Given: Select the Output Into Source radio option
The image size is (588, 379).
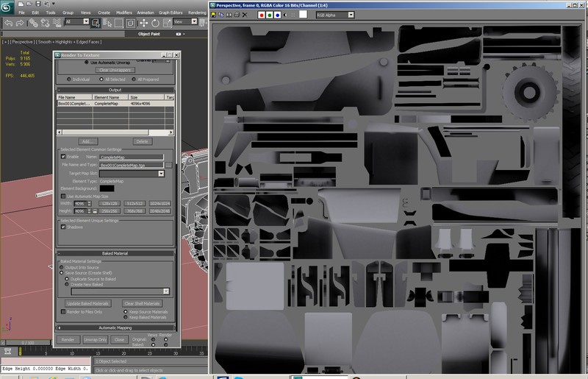Looking at the screenshot, I should pyautogui.click(x=63, y=266).
